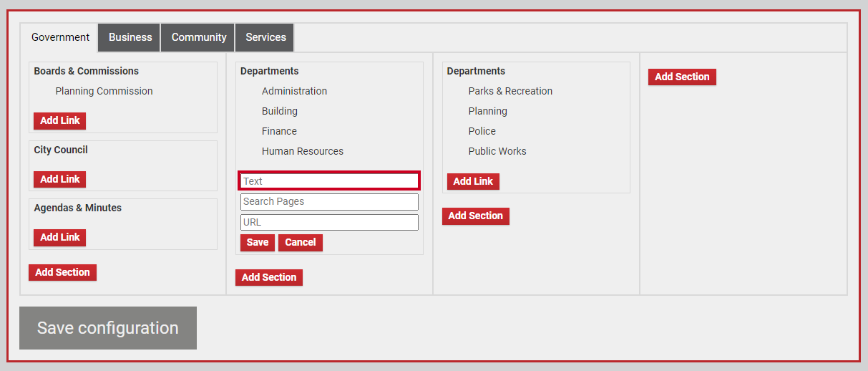Open the Business tab
The width and height of the screenshot is (868, 371).
click(130, 37)
